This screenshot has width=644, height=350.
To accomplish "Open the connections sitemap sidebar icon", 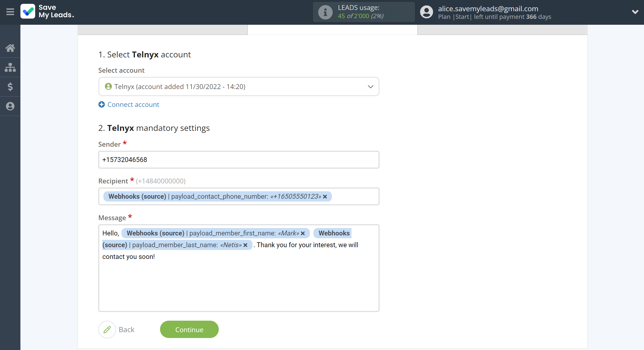I will point(10,67).
